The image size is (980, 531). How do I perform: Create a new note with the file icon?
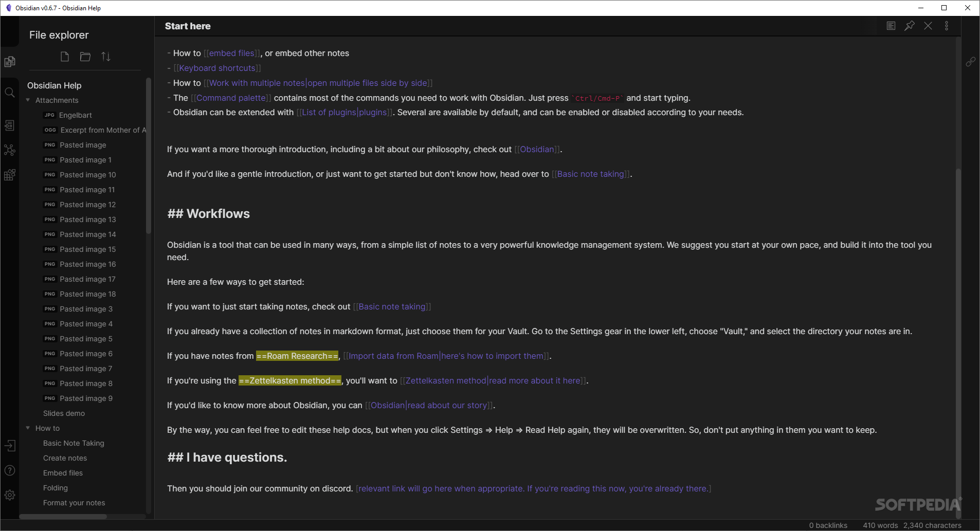(65, 57)
